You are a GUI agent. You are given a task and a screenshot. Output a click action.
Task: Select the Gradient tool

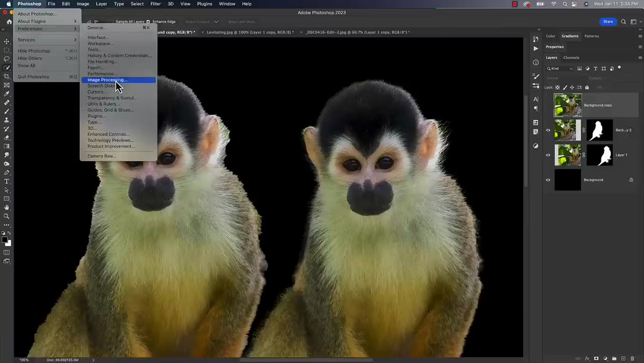(x=6, y=146)
